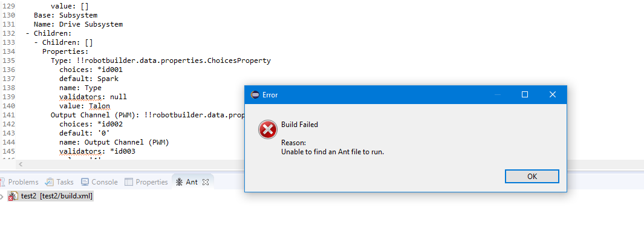
Task: Place cursor on 'default: Spark' line
Action: pos(89,79)
